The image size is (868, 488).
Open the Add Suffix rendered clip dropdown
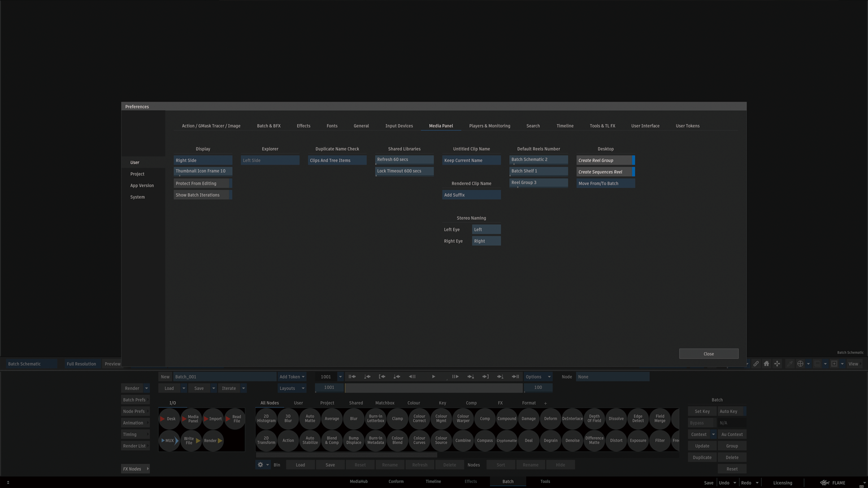[471, 195]
